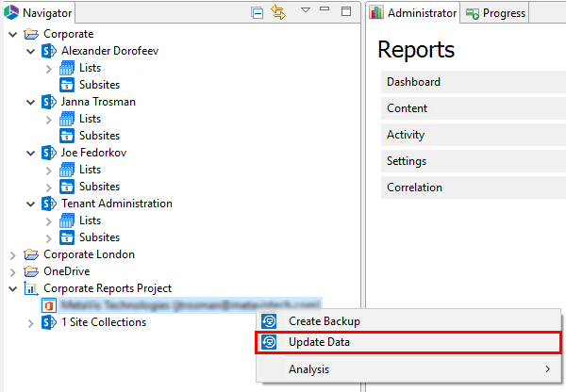This screenshot has width=566, height=392.
Task: Click the Office icon of blurred tenant
Action: pyautogui.click(x=49, y=305)
